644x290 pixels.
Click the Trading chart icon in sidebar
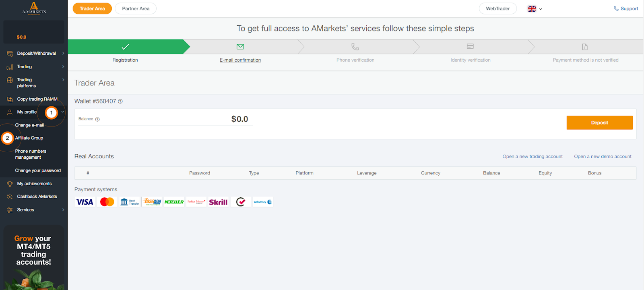point(10,67)
